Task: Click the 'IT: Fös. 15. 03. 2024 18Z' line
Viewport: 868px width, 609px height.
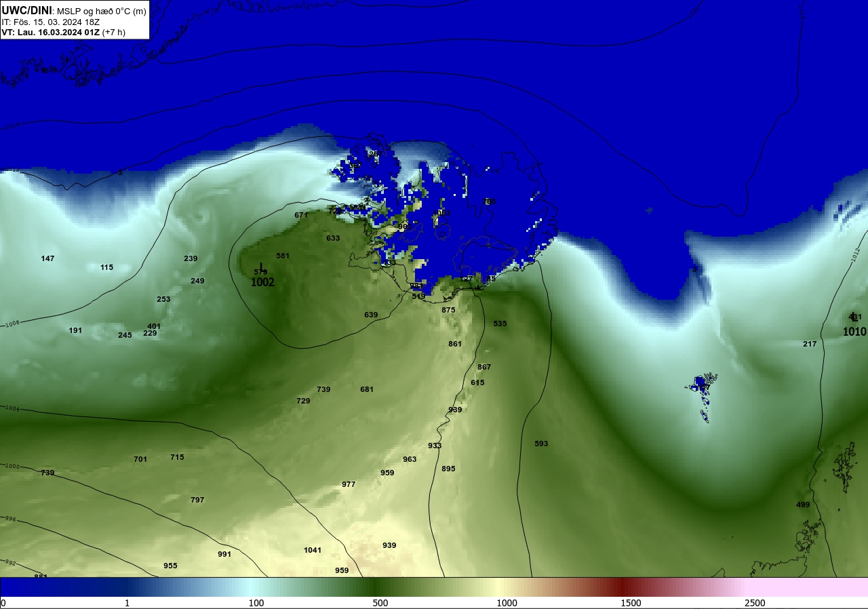Action: (x=50, y=22)
